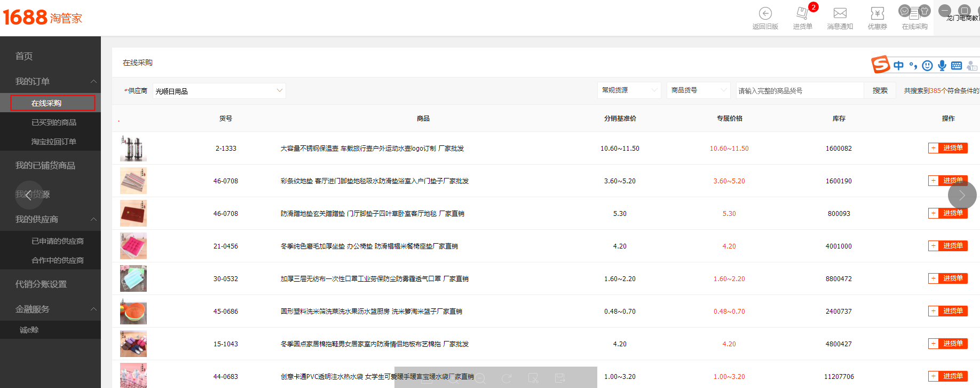Open 淘宝拉回订单 in sidebar
Image resolution: width=980 pixels, height=388 pixels.
[54, 142]
